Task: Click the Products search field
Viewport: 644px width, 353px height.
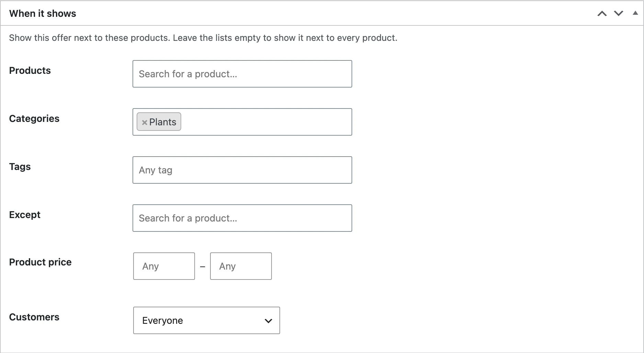Action: [242, 74]
